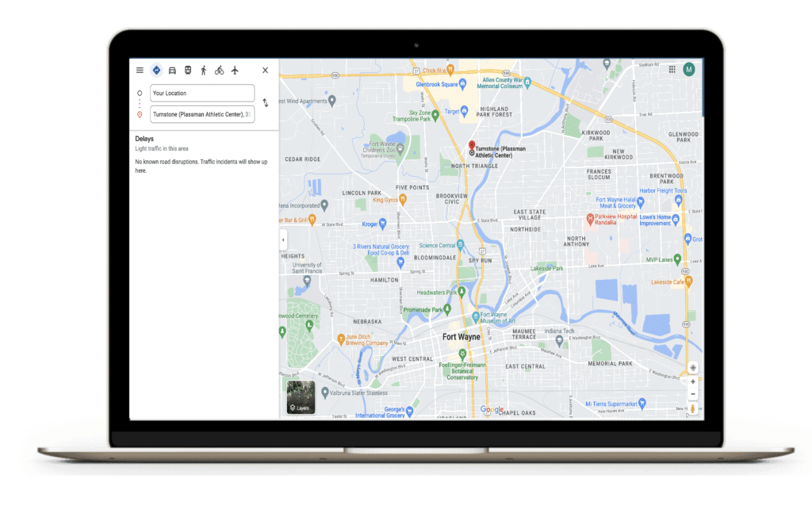Open Valbruna Slater Stainless marker
This screenshot has width=812, height=532.
pos(325,392)
